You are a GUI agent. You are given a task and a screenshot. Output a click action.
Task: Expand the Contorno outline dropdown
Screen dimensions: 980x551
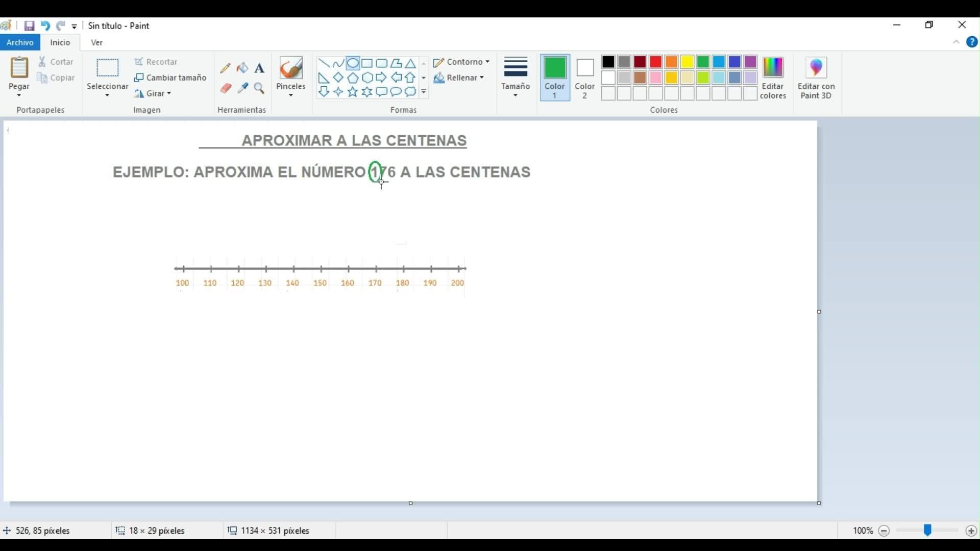point(461,62)
